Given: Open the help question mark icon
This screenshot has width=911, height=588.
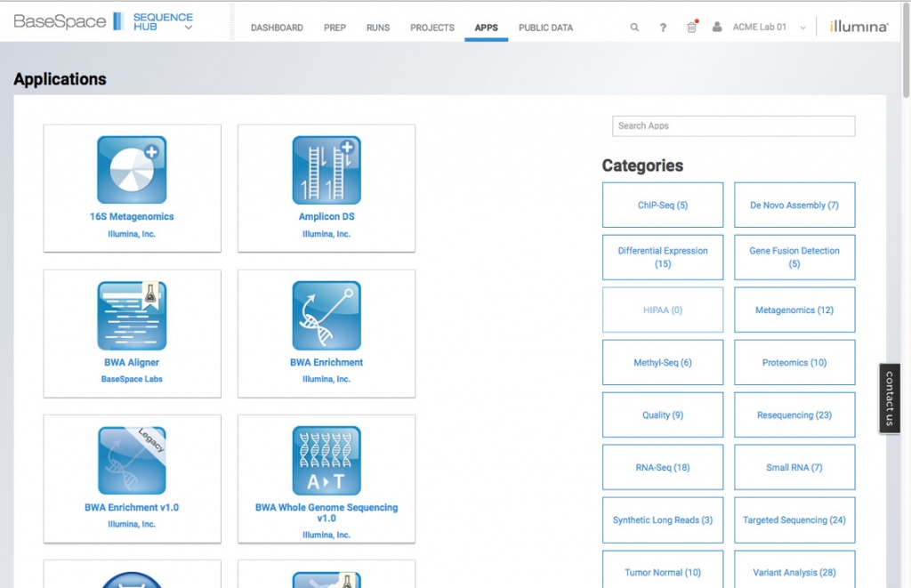Looking at the screenshot, I should [x=663, y=28].
